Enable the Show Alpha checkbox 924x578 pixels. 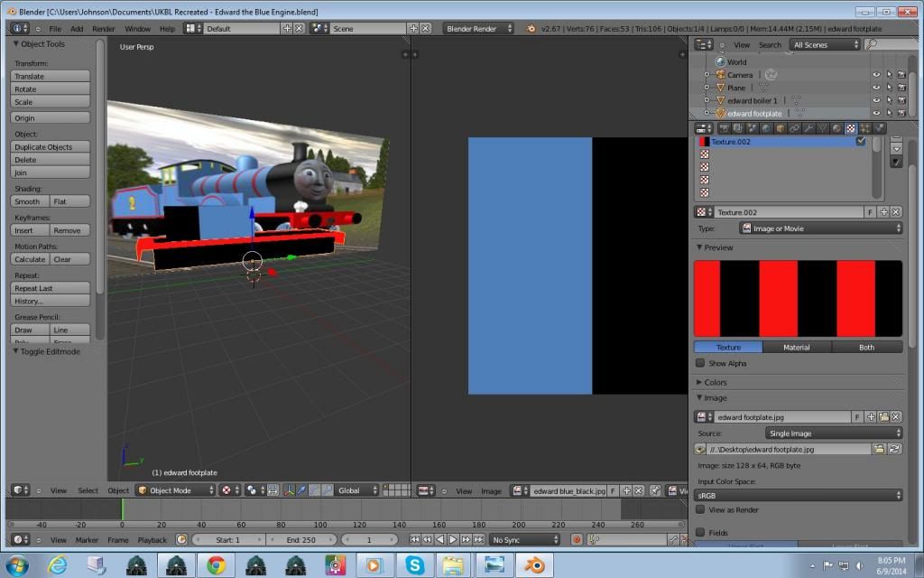pyautogui.click(x=700, y=363)
